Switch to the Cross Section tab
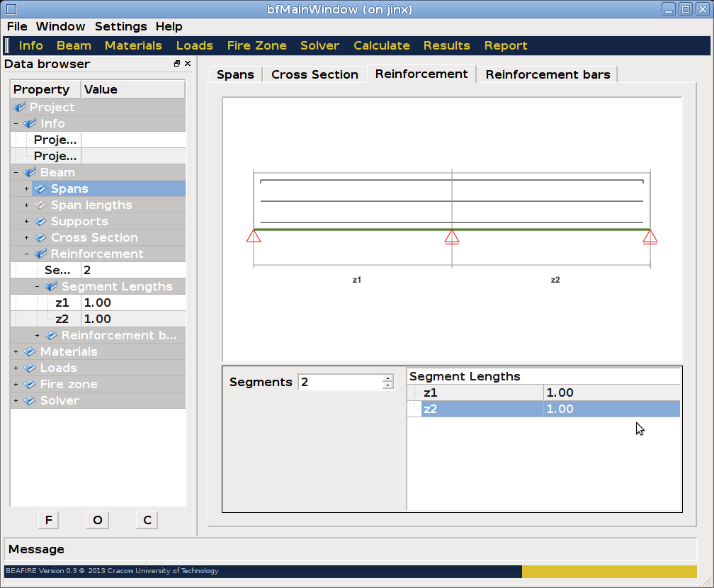714x588 pixels. point(314,74)
